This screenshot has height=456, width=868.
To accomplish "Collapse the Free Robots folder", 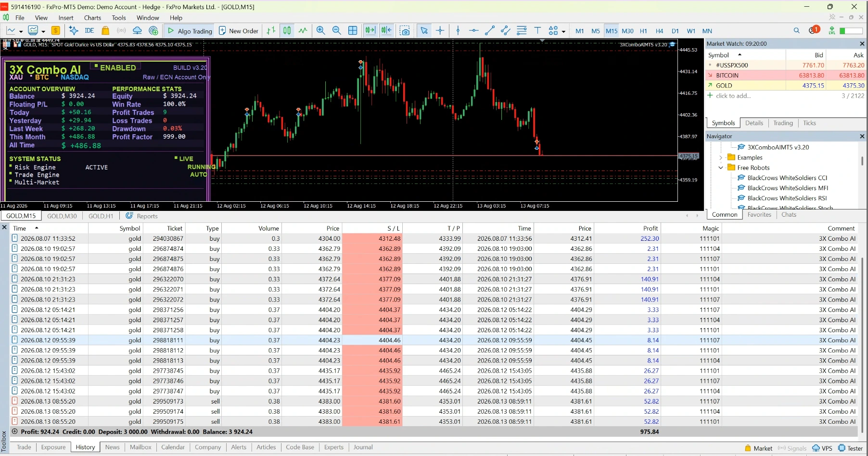I will point(721,168).
